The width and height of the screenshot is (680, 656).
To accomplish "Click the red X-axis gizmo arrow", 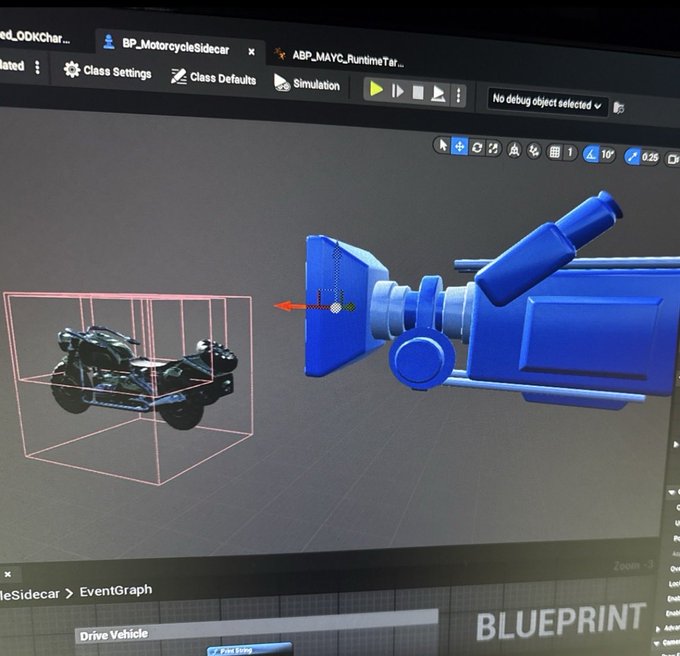I will (x=284, y=306).
